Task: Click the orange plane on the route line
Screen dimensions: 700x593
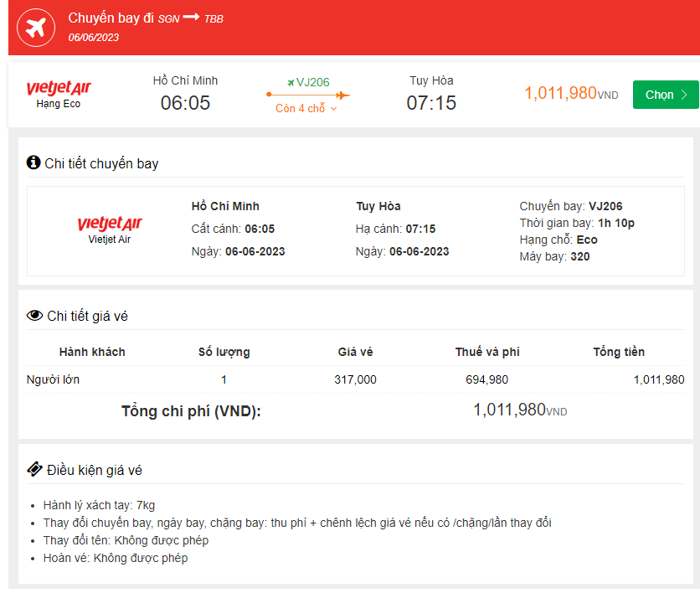Action: point(342,95)
